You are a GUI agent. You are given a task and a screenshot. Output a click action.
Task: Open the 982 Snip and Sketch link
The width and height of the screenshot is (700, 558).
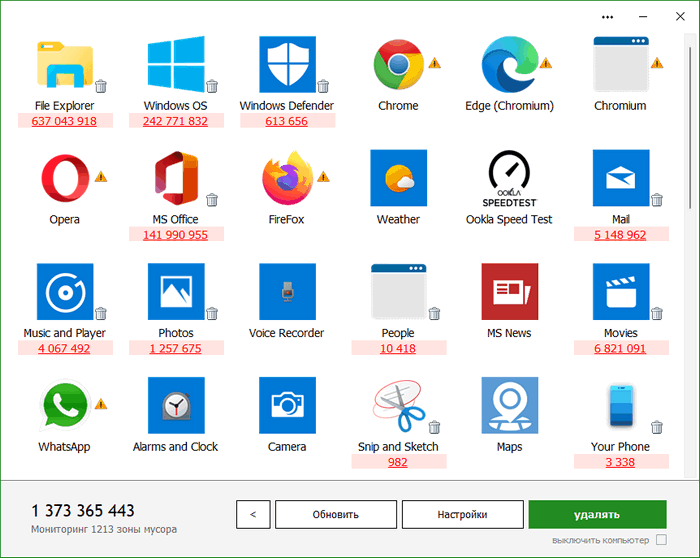point(398,462)
